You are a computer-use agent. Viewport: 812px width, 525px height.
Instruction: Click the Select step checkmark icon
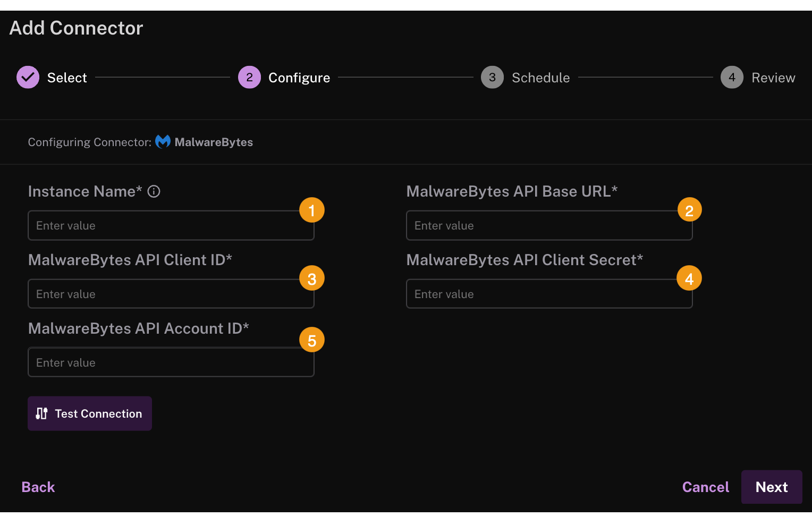tap(28, 77)
